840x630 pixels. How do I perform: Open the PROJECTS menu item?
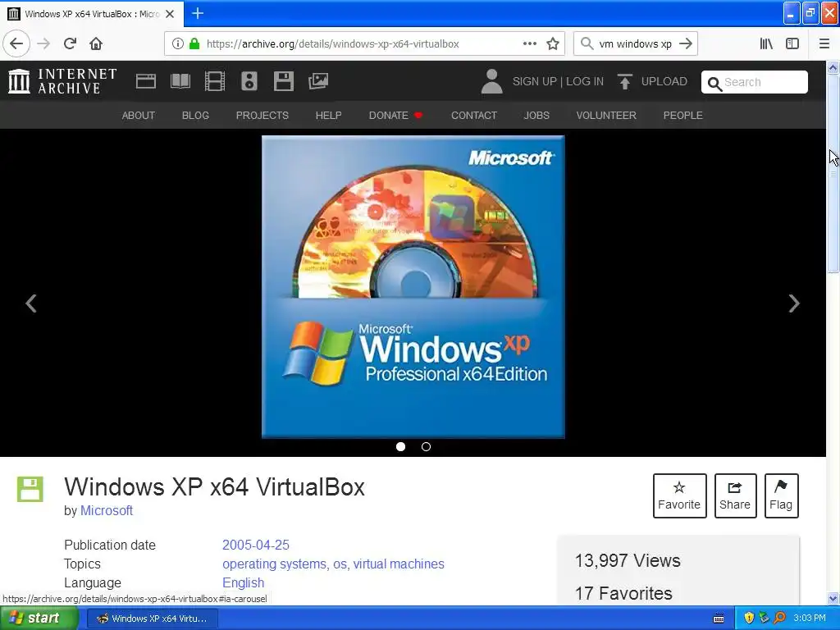262,115
